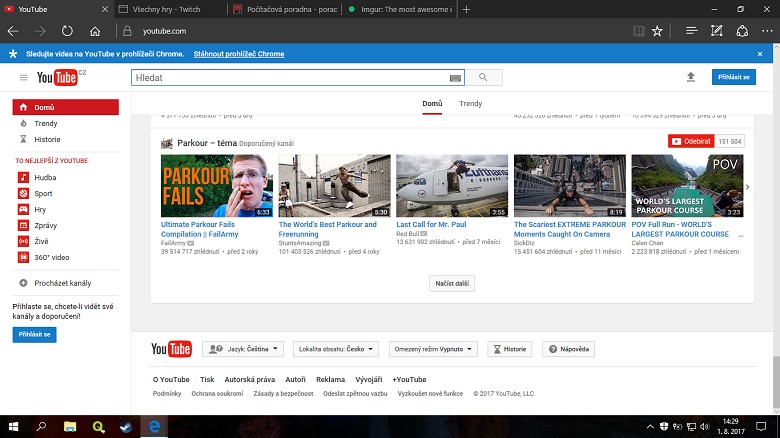780x438 pixels.
Task: Open the Lokalita obsahu: Česko dropdown
Action: click(x=335, y=349)
